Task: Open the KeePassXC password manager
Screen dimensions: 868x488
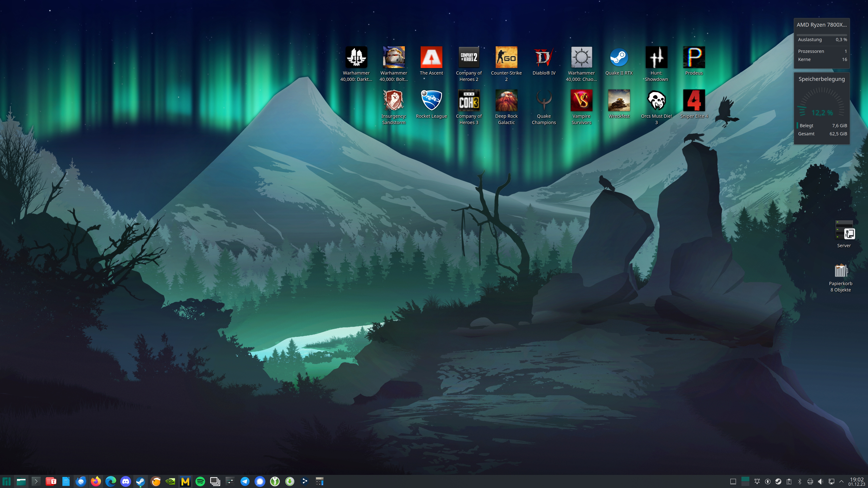Action: click(x=275, y=481)
